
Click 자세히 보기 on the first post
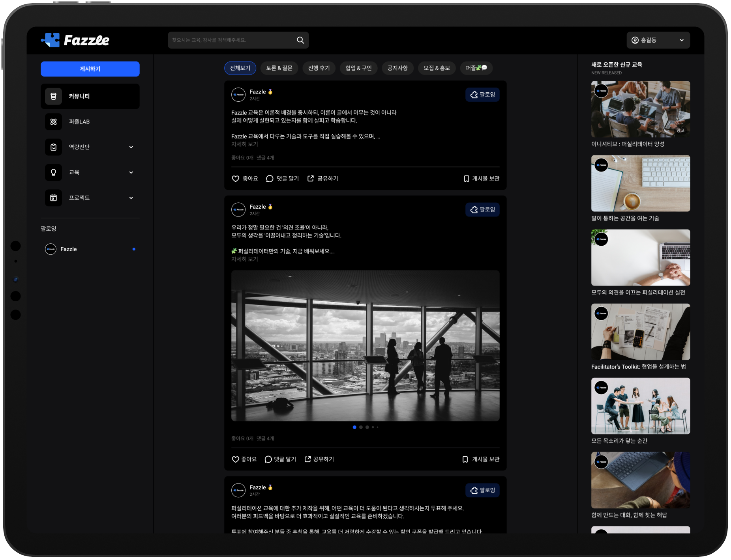point(244,144)
